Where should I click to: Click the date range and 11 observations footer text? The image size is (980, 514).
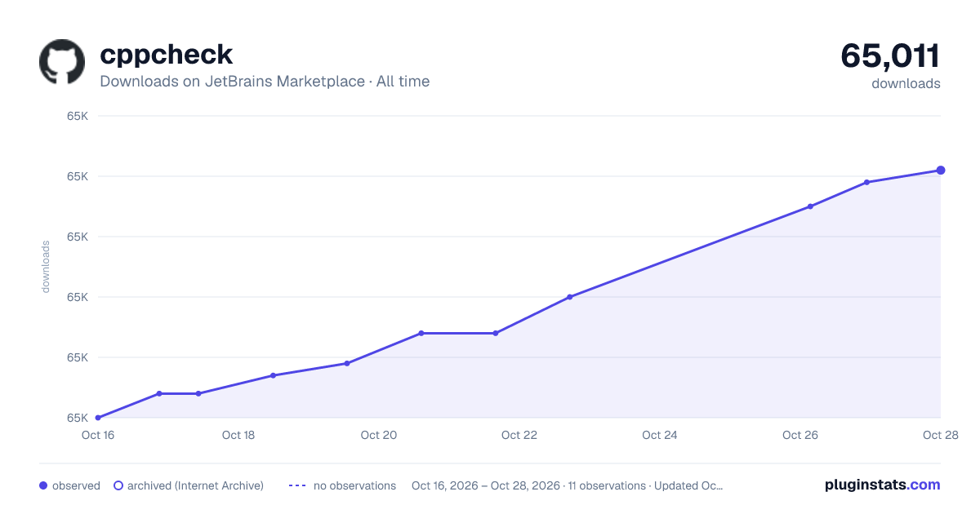coord(568,485)
